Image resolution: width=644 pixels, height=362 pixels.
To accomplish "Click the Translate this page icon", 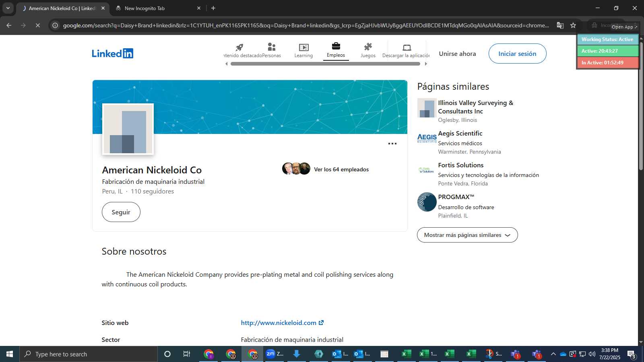I will point(560,25).
